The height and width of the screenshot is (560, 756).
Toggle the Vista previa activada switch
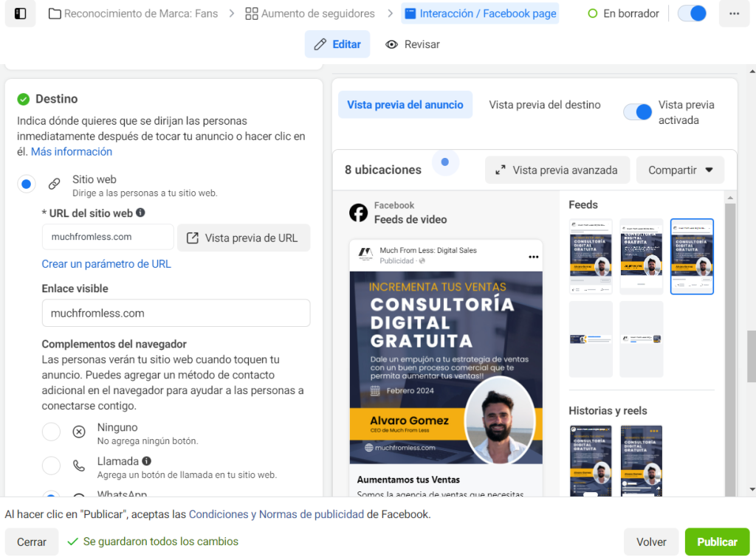(637, 112)
